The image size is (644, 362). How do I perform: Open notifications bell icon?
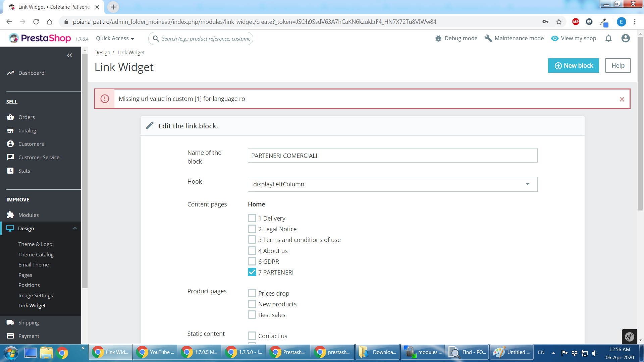(x=608, y=39)
